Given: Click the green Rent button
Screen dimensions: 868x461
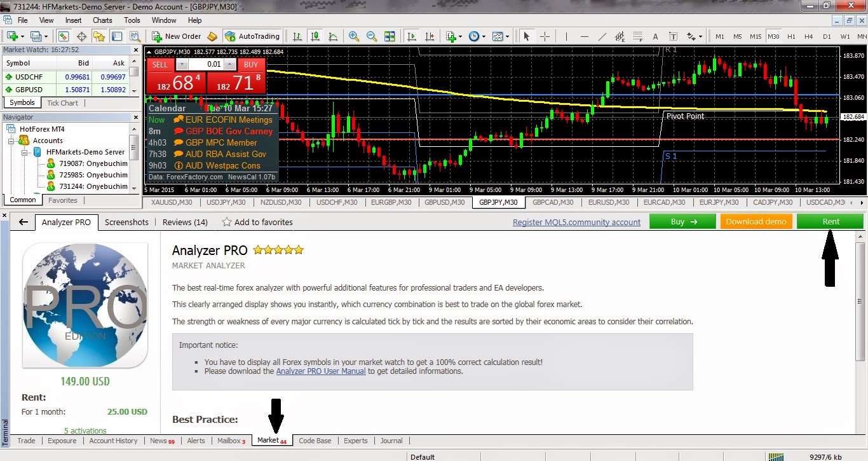Looking at the screenshot, I should pyautogui.click(x=831, y=221).
